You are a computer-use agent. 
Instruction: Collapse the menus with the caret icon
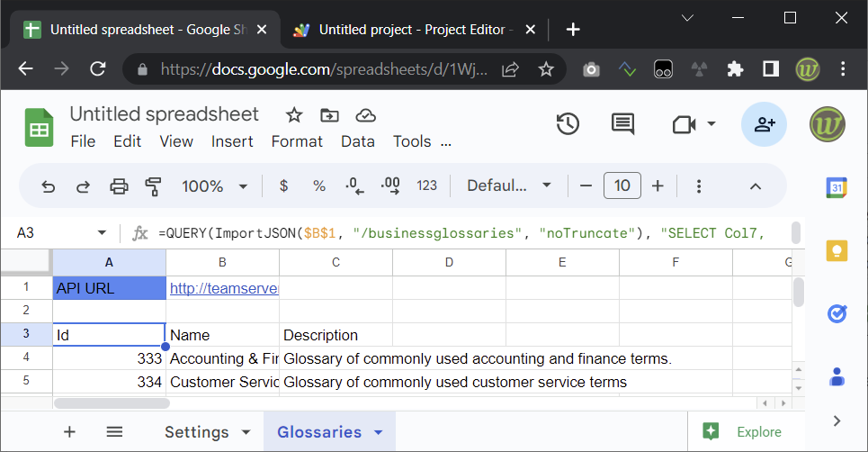coord(755,186)
